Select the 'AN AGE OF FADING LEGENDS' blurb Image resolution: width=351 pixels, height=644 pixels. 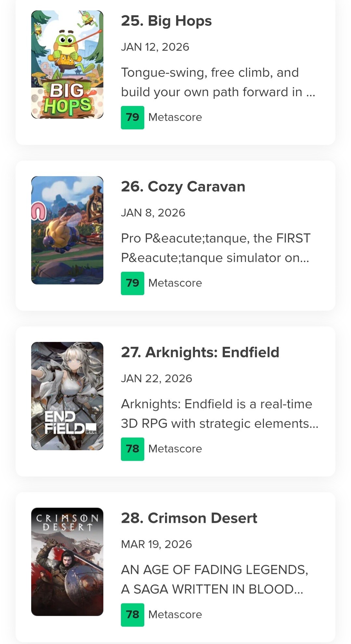(x=214, y=580)
